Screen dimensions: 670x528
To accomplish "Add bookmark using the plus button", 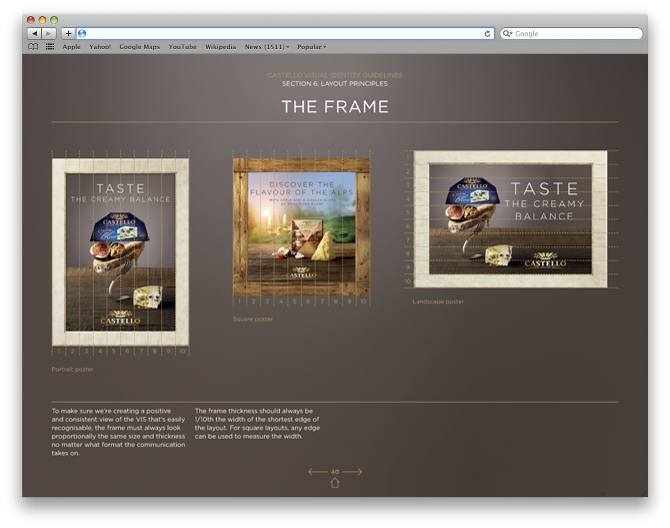I will coord(68,33).
